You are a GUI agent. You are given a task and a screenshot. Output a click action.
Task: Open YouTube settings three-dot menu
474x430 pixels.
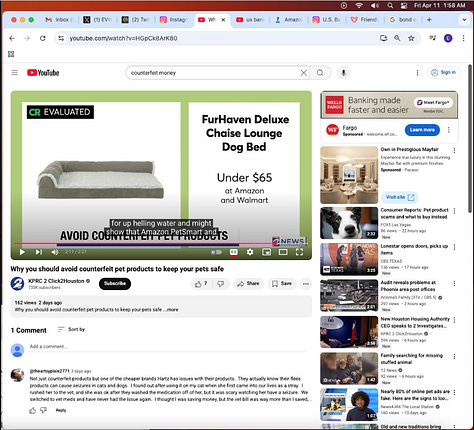[x=417, y=72]
